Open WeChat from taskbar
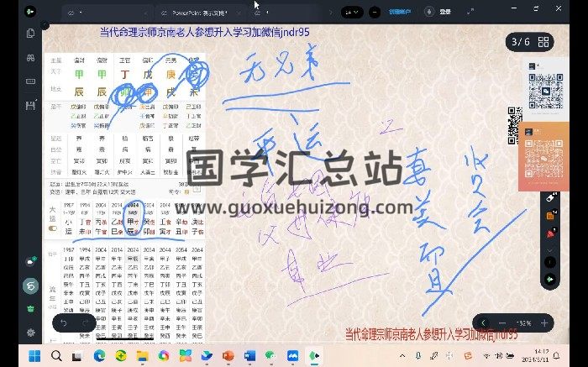Image resolution: width=588 pixels, height=367 pixels. 270,355
